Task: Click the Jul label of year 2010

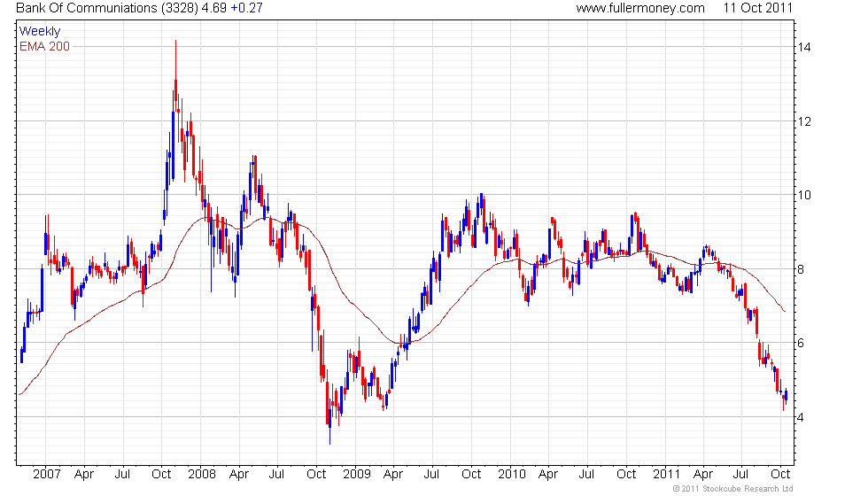Action: [x=586, y=475]
